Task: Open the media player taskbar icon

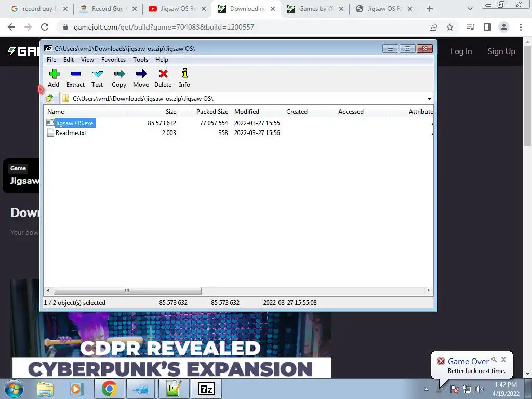Action: click(x=77, y=389)
